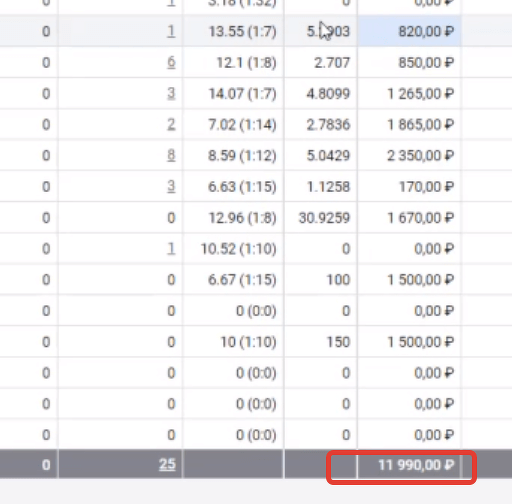Select the 11 990,00 ₽ total cell
Viewport: 512px width, 504px height.
pyautogui.click(x=409, y=464)
